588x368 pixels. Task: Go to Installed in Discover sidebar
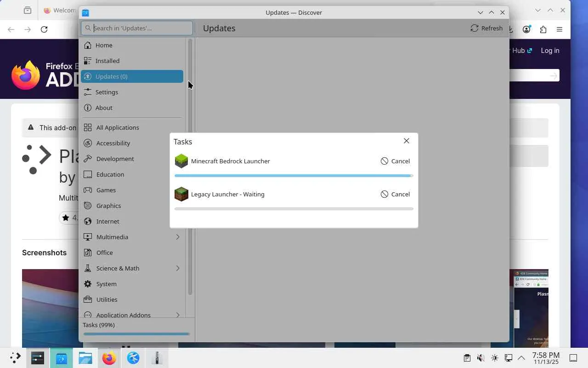pos(132,61)
